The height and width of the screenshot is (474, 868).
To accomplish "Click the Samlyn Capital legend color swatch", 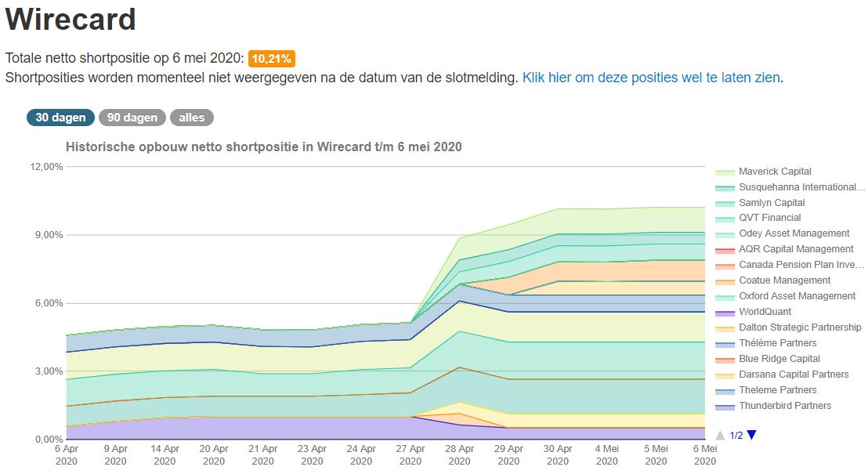I will pos(724,203).
